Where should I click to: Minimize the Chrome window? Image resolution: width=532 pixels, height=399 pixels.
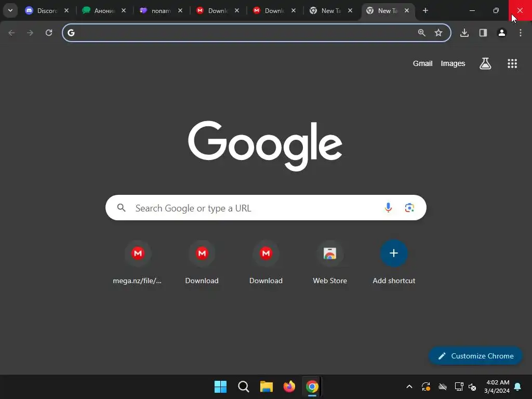coord(472,10)
